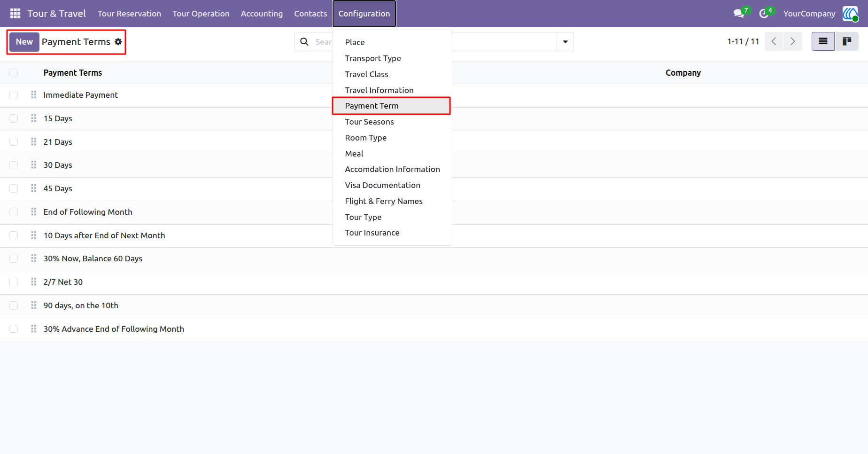Click drag handle of End of Following Month row
The height and width of the screenshot is (454, 868).
click(x=34, y=212)
